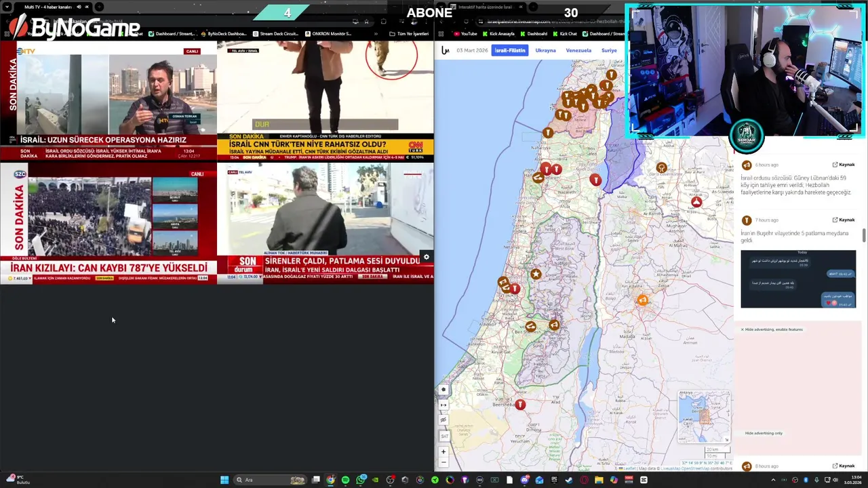Open the 03 Mart 2026 date picker
The width and height of the screenshot is (868, 488).
click(x=472, y=50)
